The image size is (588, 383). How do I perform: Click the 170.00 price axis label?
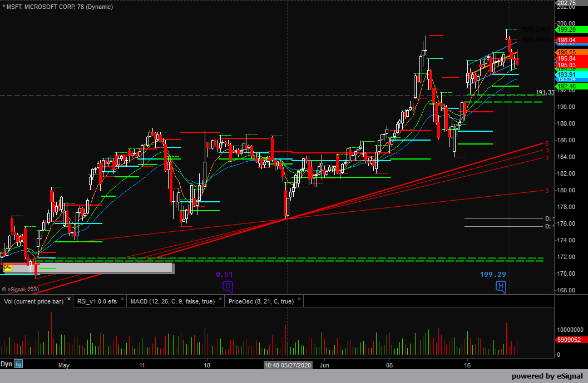point(566,273)
